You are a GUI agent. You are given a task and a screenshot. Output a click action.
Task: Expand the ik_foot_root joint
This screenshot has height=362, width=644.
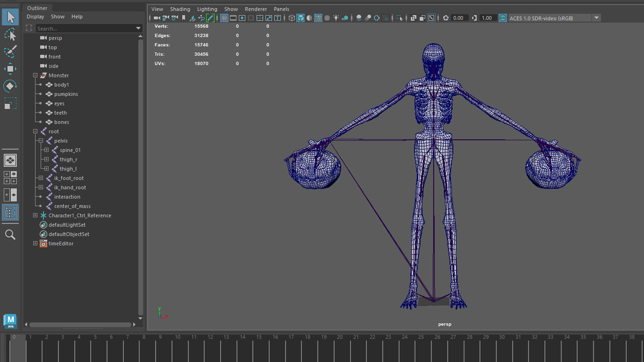(41, 178)
